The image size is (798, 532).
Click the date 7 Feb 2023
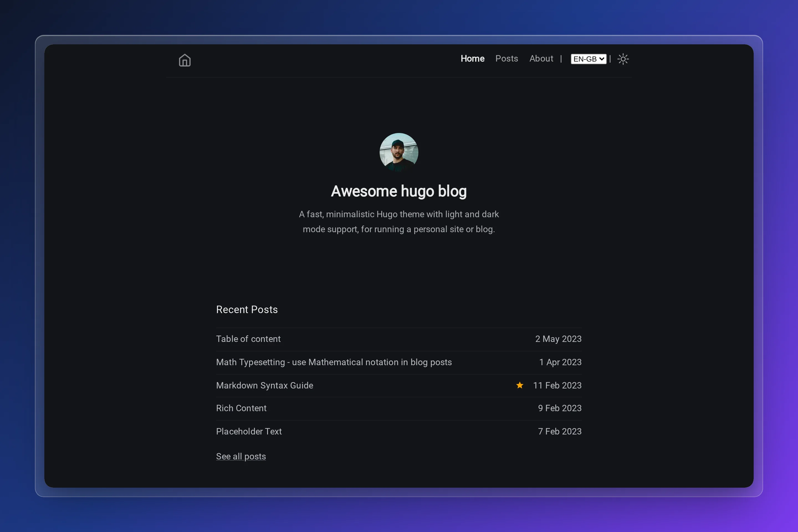point(559,432)
